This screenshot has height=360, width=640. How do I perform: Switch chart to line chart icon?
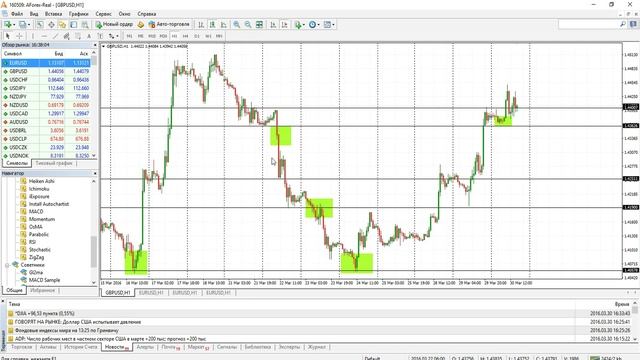pos(224,25)
